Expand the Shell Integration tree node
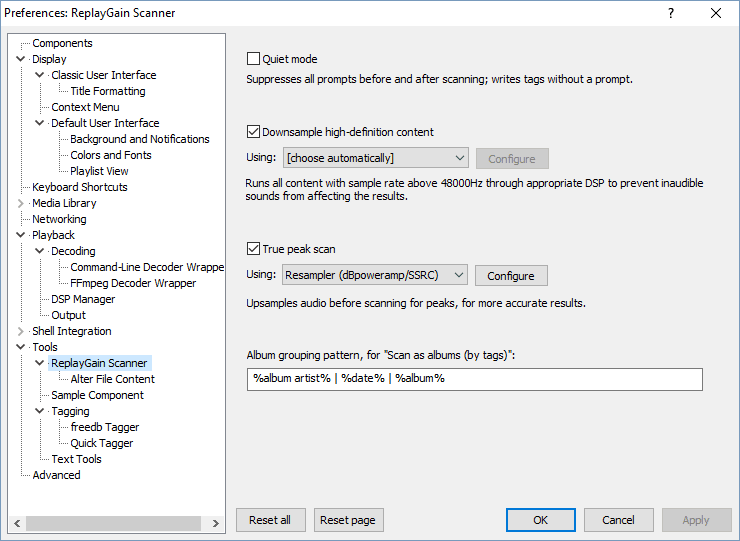The height and width of the screenshot is (541, 740). 21,331
